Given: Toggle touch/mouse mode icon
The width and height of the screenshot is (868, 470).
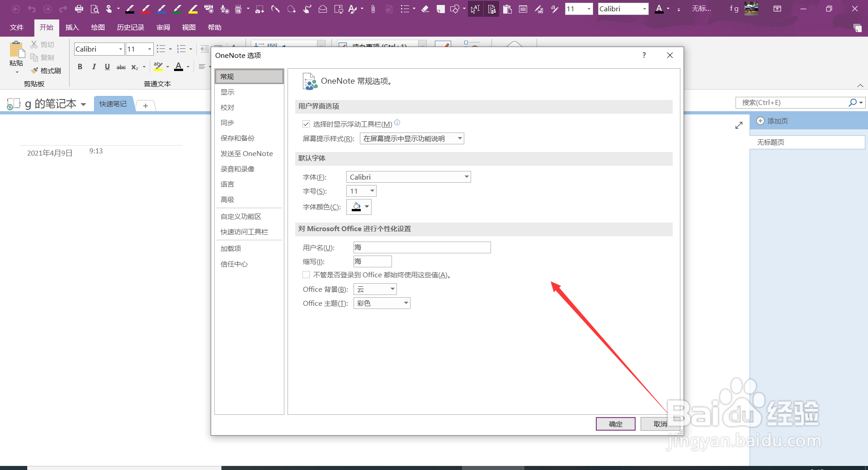Looking at the screenshot, I should coord(109,9).
